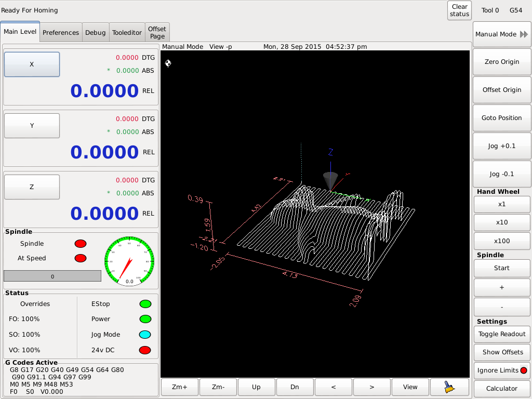
Task: Toggle Ignore Limits button
Action: (x=502, y=370)
